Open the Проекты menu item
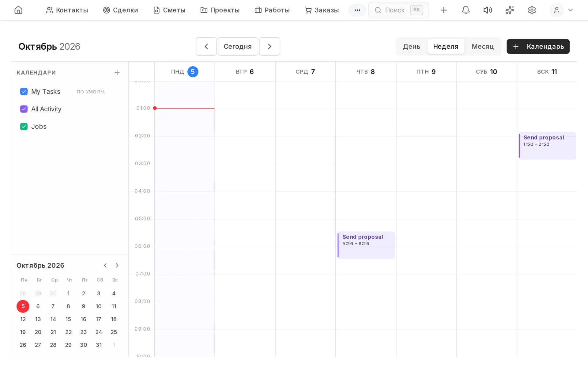Screen dimensions: 588x368 click(x=220, y=10)
